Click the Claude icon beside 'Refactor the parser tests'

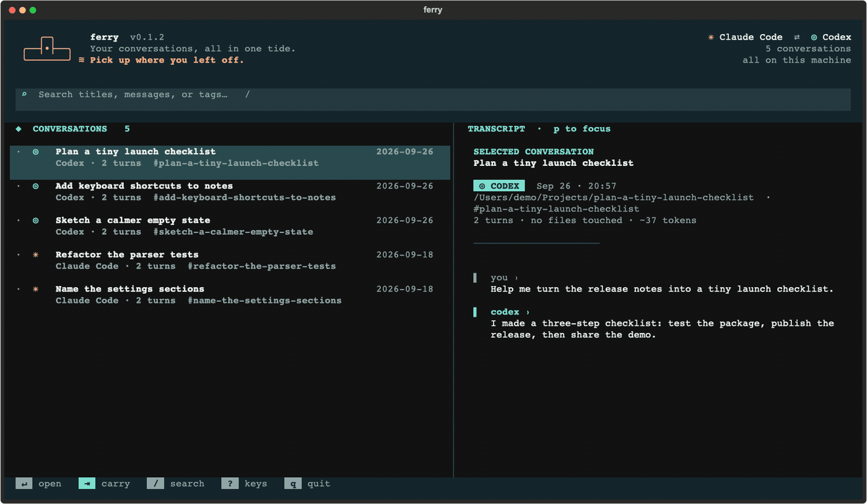point(36,254)
